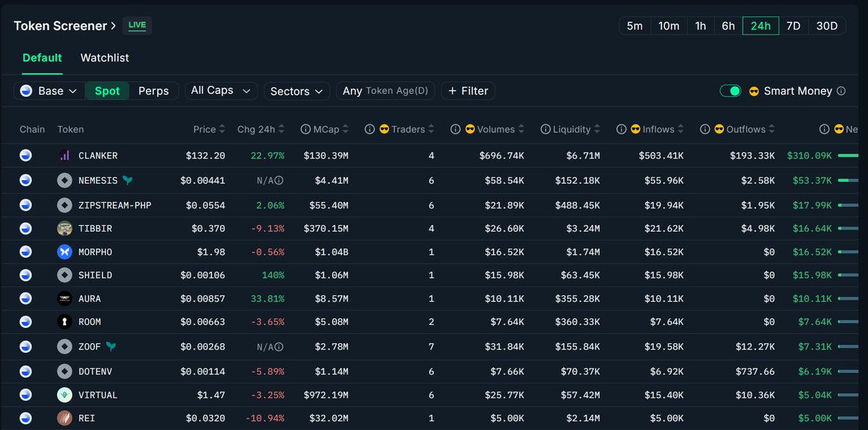The width and height of the screenshot is (868, 430).
Task: Select the 7D timeframe tab
Action: [x=793, y=26]
